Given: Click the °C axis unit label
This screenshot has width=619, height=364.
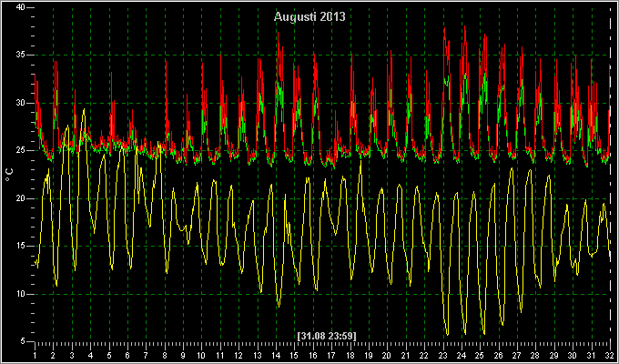Looking at the screenshot, I should tap(9, 175).
